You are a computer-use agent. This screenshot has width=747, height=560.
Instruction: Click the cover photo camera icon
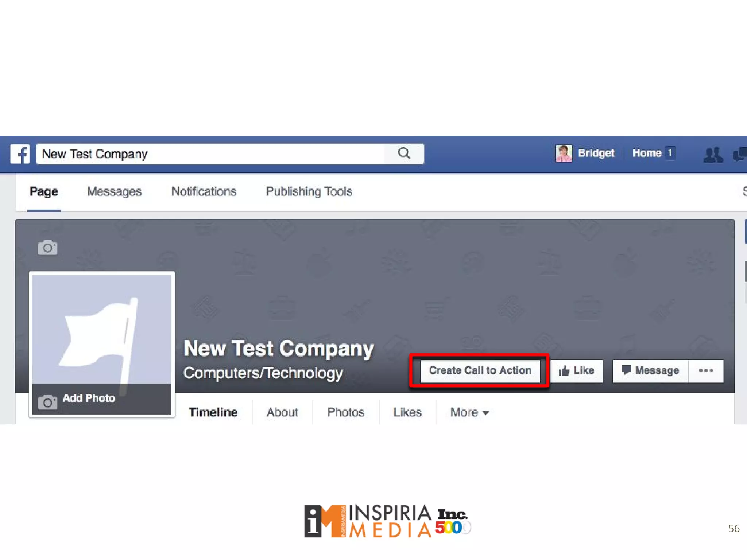coord(48,248)
